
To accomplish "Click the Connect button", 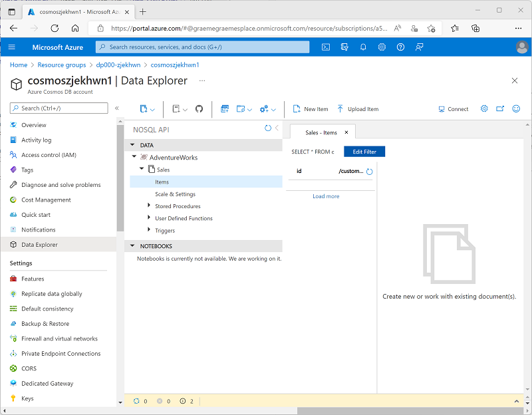I will pos(454,109).
